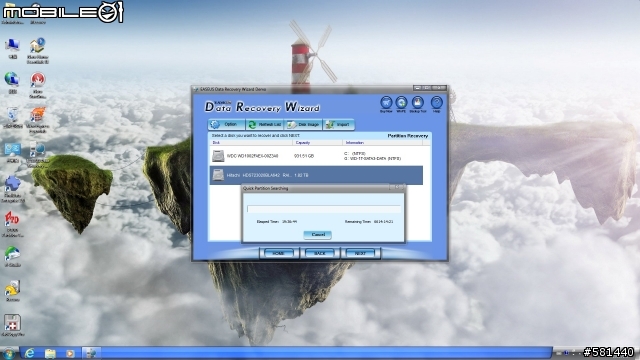The height and width of the screenshot is (360, 640).
Task: Click the WinPE round icon
Action: [402, 102]
